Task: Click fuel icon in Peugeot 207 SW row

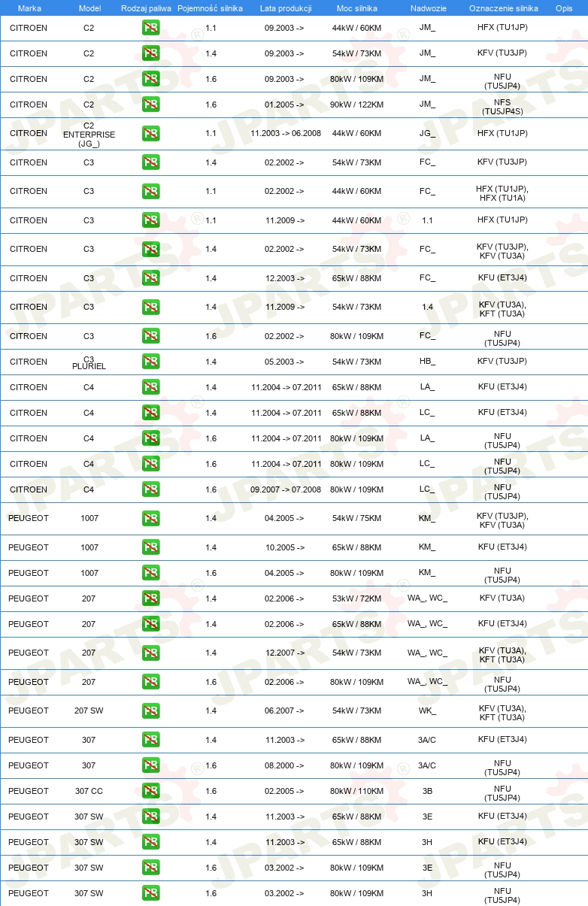Action: 150,711
